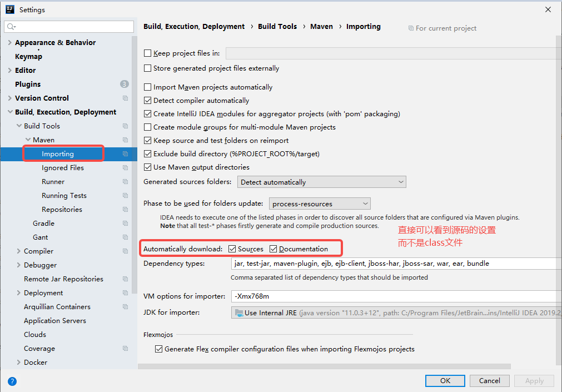This screenshot has width=562, height=392.
Task: Collapse the Build Tools node
Action: (x=19, y=126)
